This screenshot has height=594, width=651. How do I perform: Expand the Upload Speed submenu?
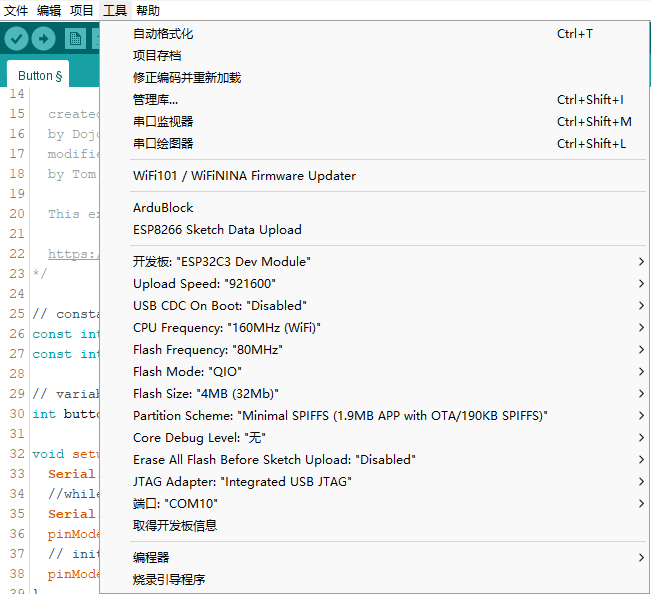coord(204,284)
